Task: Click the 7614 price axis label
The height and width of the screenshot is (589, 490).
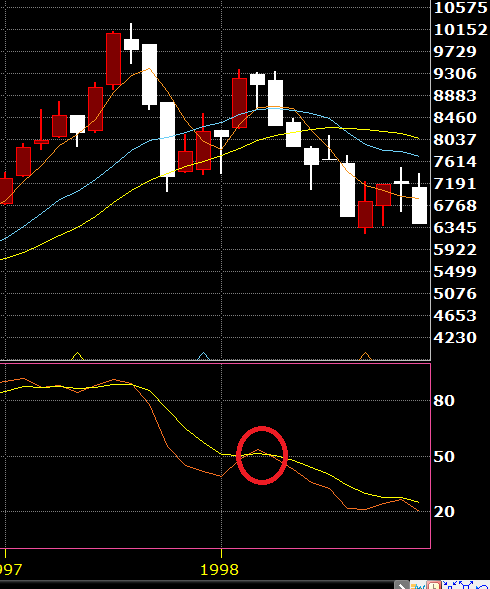Action: click(x=455, y=161)
